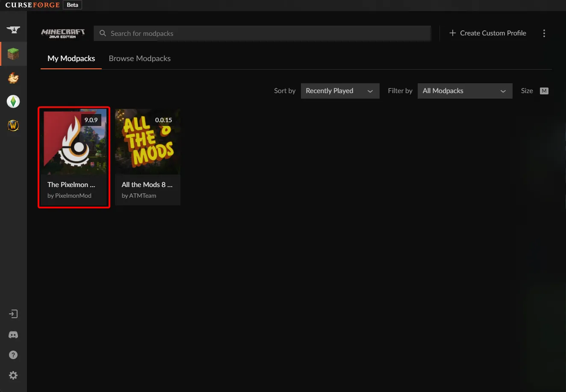Image resolution: width=566 pixels, height=392 pixels.
Task: Click the 9.0.9 version badge
Action: point(91,120)
